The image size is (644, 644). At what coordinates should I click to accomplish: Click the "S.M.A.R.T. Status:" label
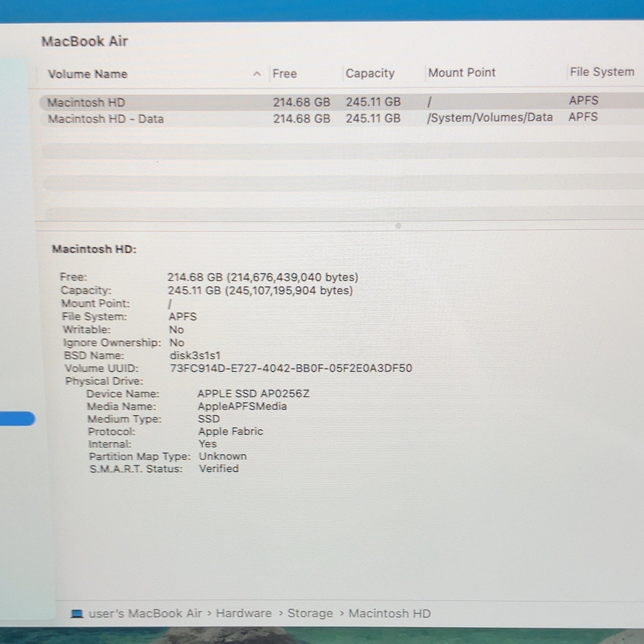pos(136,469)
